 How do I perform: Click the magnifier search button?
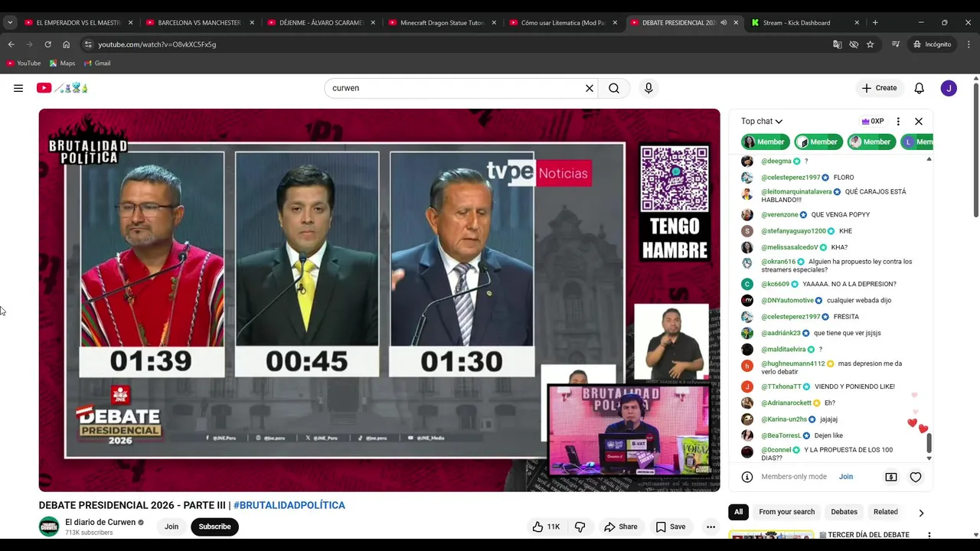[614, 88]
